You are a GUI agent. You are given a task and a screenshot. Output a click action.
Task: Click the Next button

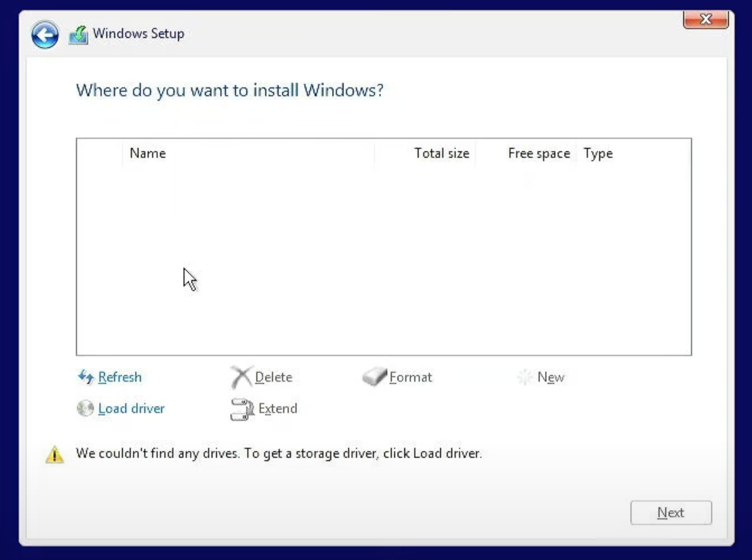click(671, 513)
